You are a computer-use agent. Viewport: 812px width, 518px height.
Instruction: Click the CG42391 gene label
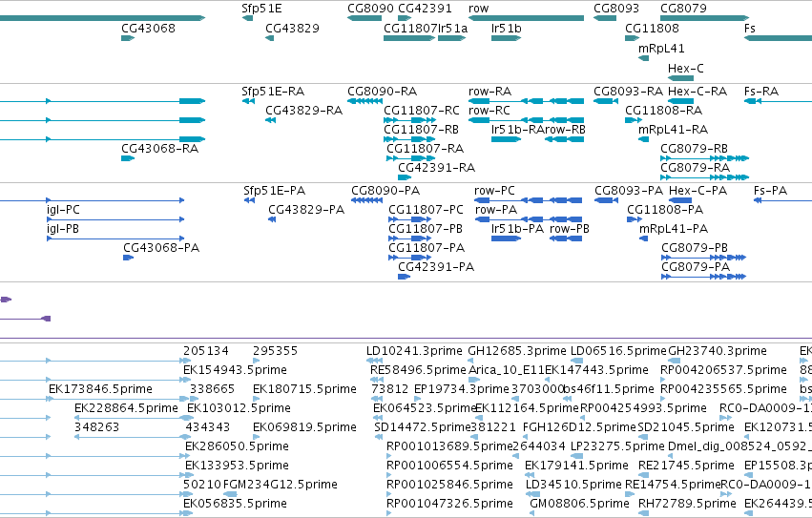click(x=425, y=9)
